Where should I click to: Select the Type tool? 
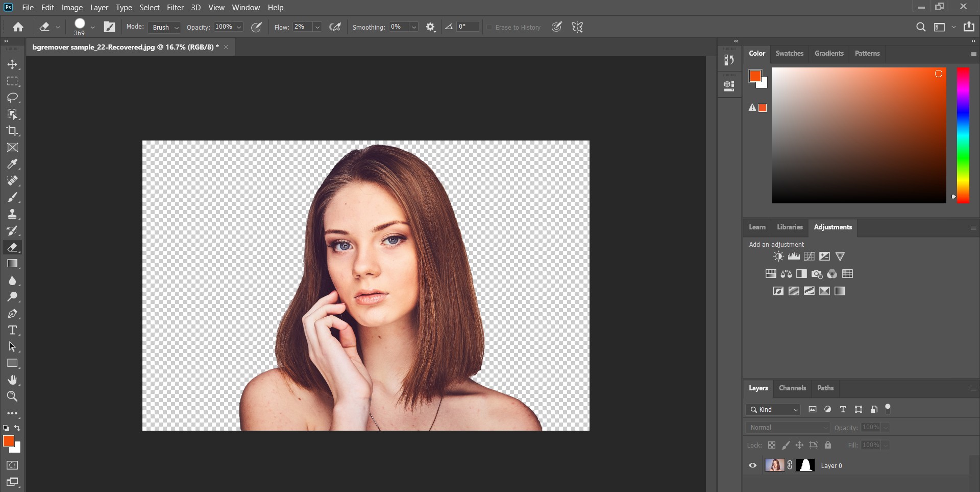tap(13, 330)
